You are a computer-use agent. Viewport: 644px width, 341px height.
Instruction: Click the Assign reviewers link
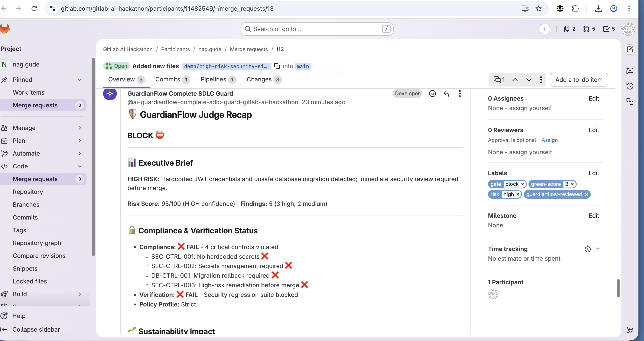click(x=549, y=140)
